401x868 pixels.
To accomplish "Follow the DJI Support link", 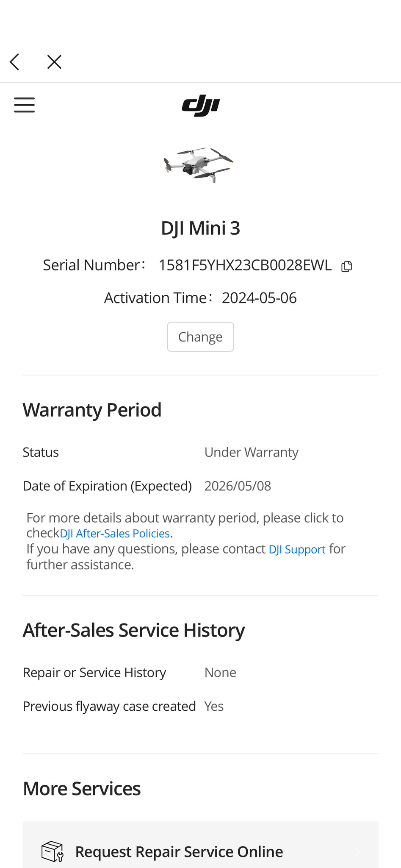I will point(297,550).
